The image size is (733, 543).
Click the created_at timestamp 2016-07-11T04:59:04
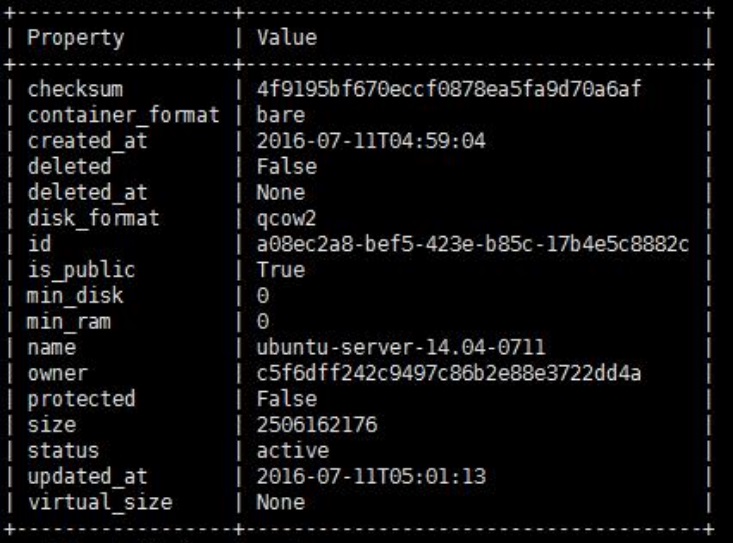[x=372, y=141]
